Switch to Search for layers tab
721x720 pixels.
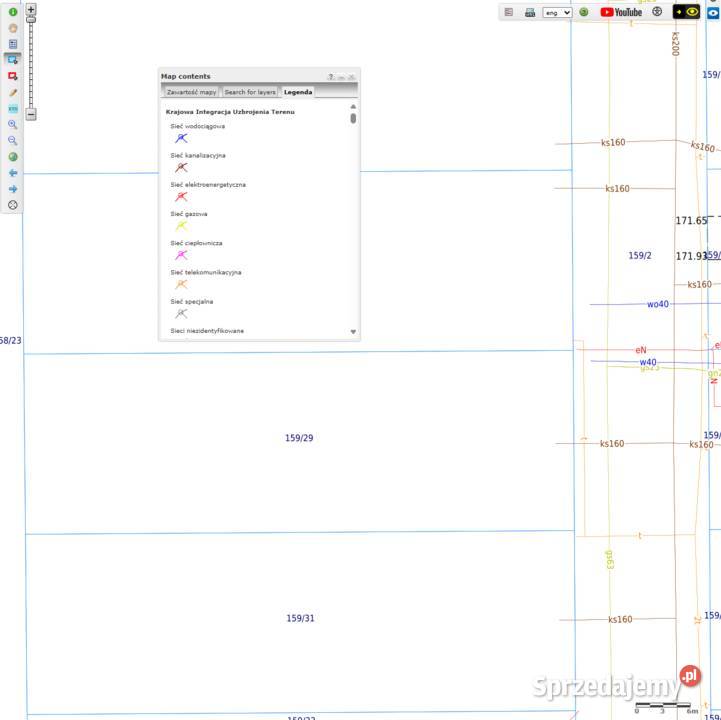coord(249,92)
